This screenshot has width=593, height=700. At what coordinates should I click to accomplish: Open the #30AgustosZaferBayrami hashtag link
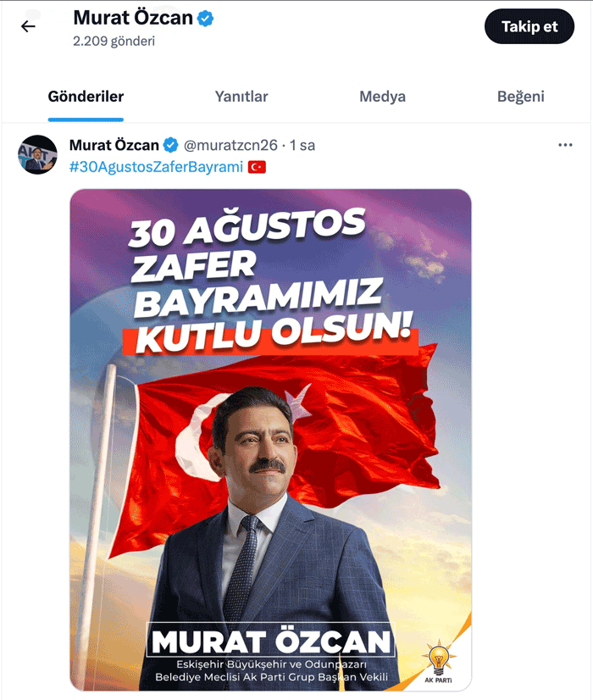(156, 167)
